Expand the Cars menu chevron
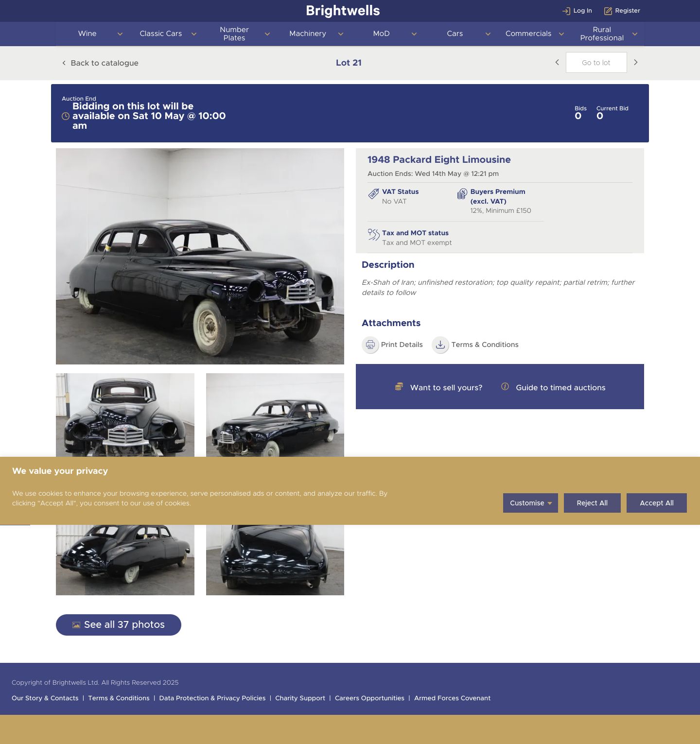 pos(488,34)
